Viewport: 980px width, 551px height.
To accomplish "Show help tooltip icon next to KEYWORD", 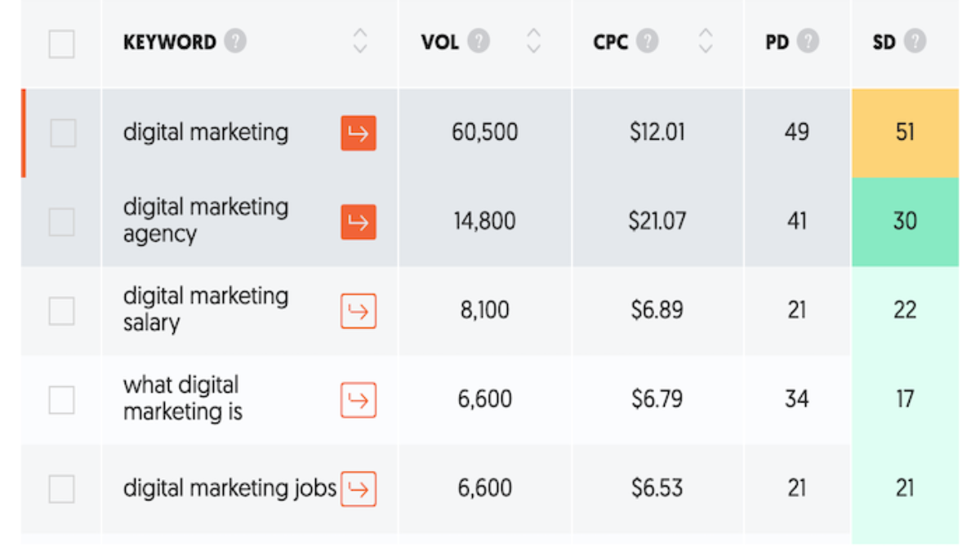I will pyautogui.click(x=235, y=42).
